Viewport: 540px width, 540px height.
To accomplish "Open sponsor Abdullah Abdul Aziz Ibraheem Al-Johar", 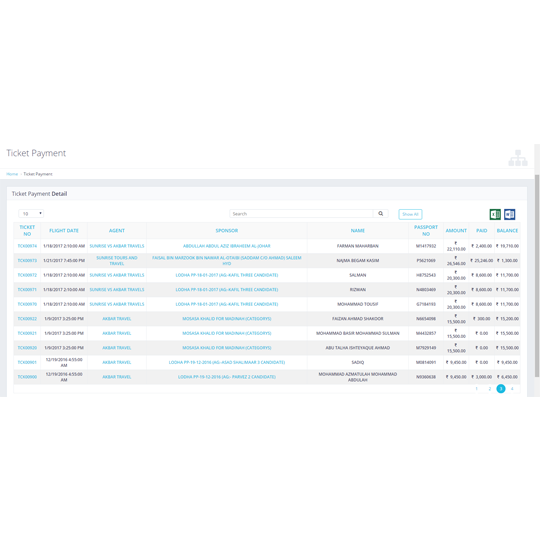I will [x=227, y=246].
